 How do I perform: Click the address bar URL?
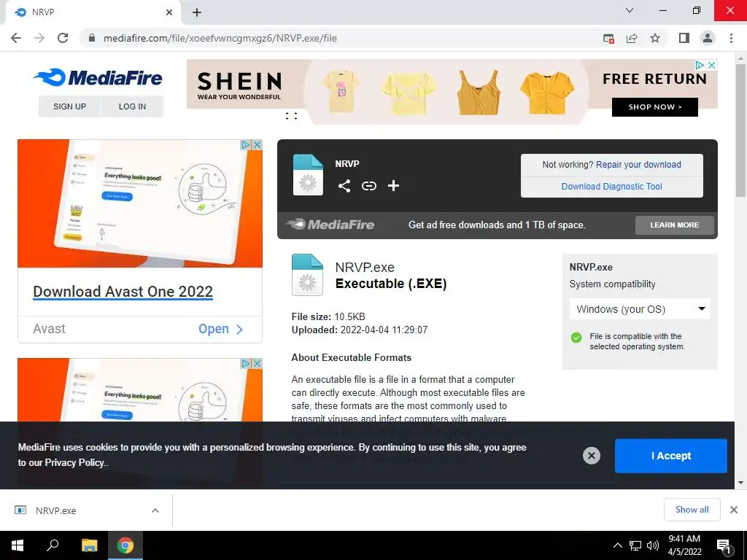pos(220,38)
